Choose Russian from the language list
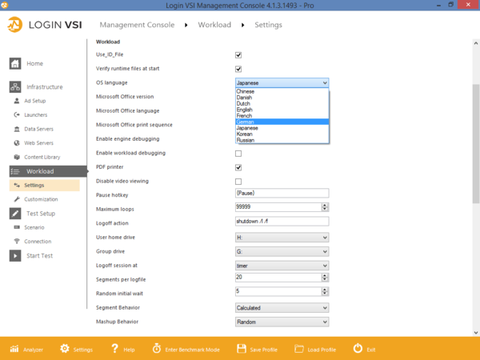The height and width of the screenshot is (360, 480). (282, 140)
